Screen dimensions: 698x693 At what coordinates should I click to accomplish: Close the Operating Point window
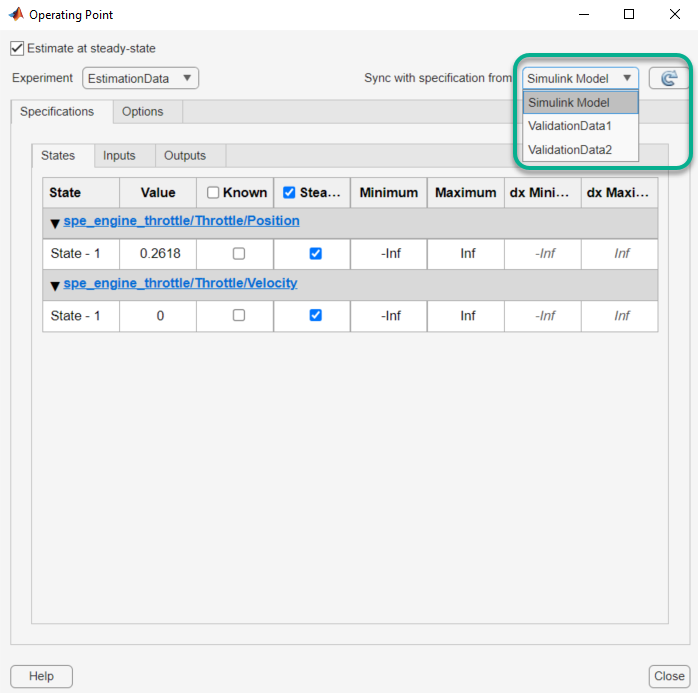point(675,15)
